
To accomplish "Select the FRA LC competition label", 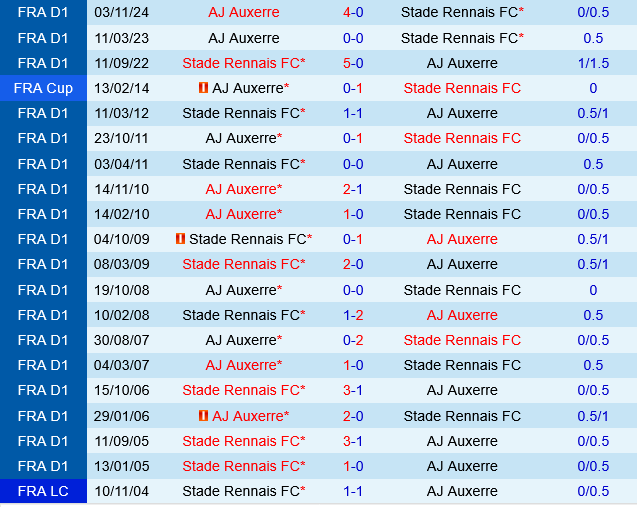I will (x=43, y=491).
